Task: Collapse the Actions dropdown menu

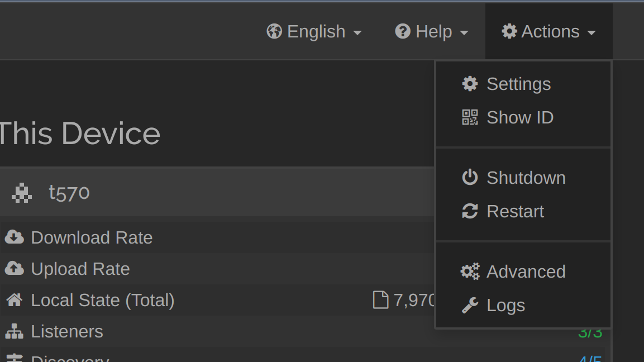Action: (549, 32)
